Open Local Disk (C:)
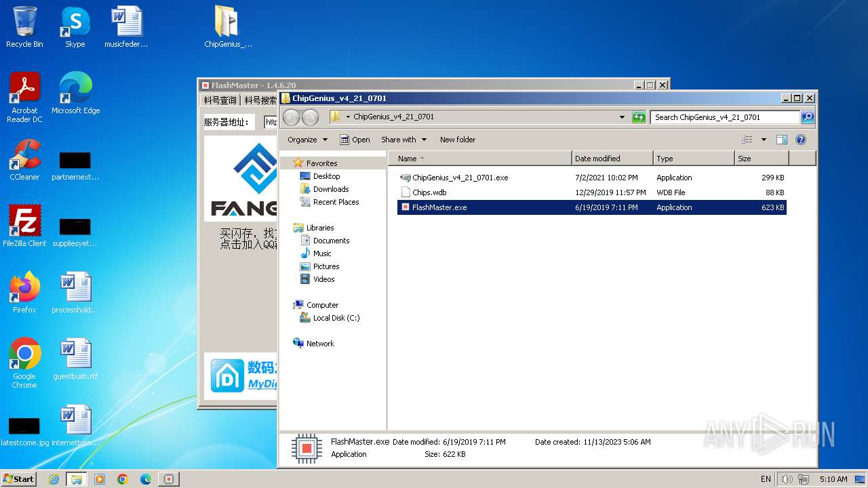This screenshot has width=868, height=488. [x=336, y=318]
